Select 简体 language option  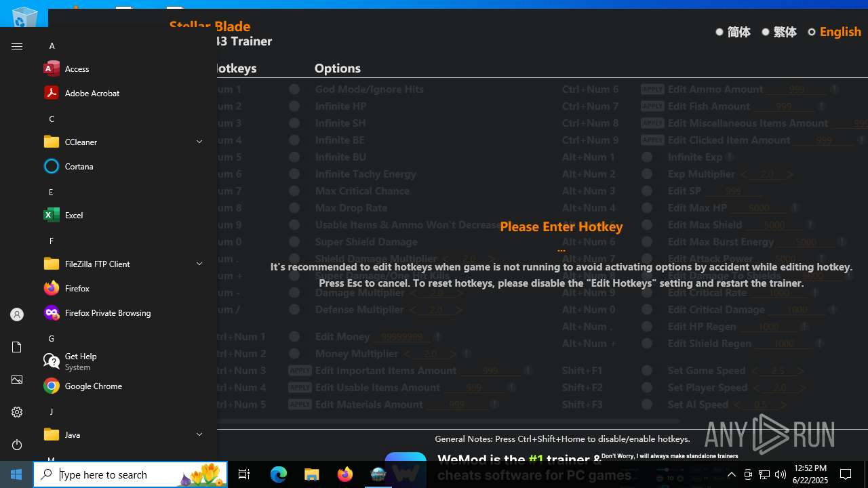[733, 32]
